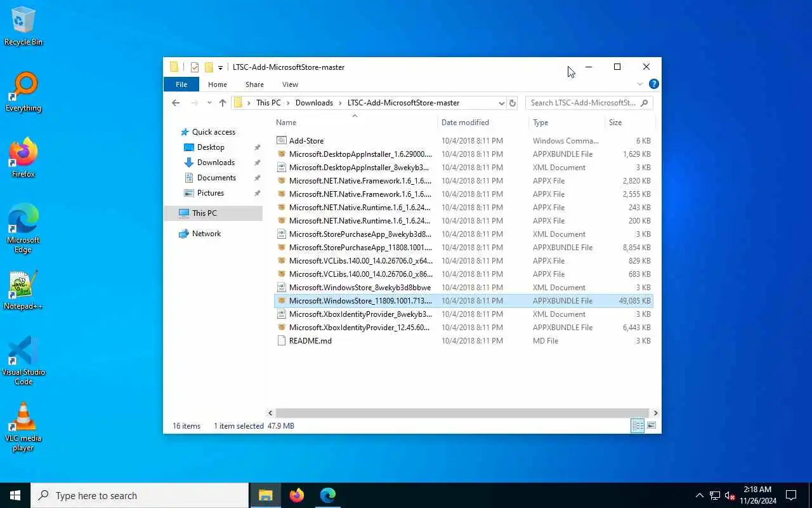The height and width of the screenshot is (508, 812).
Task: Select This PC in the navigation pane
Action: click(x=213, y=213)
